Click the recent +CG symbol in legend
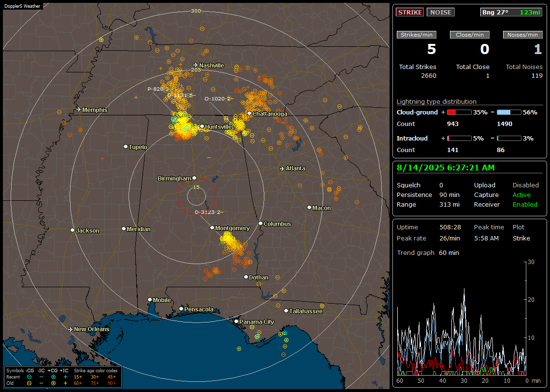550x392 pixels. click(53, 377)
